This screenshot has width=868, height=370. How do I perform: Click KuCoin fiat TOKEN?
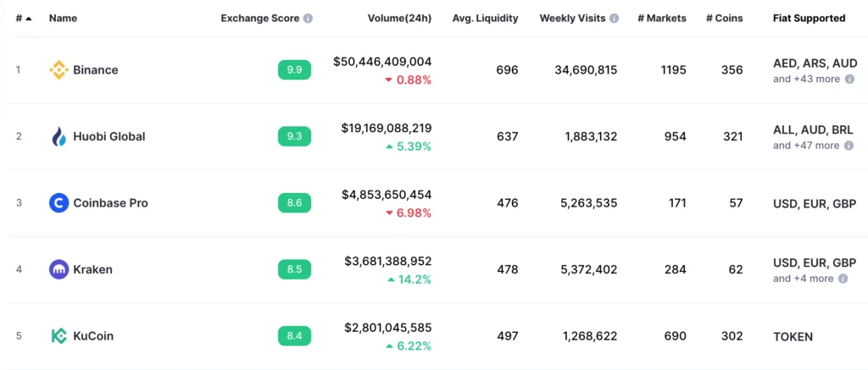793,336
